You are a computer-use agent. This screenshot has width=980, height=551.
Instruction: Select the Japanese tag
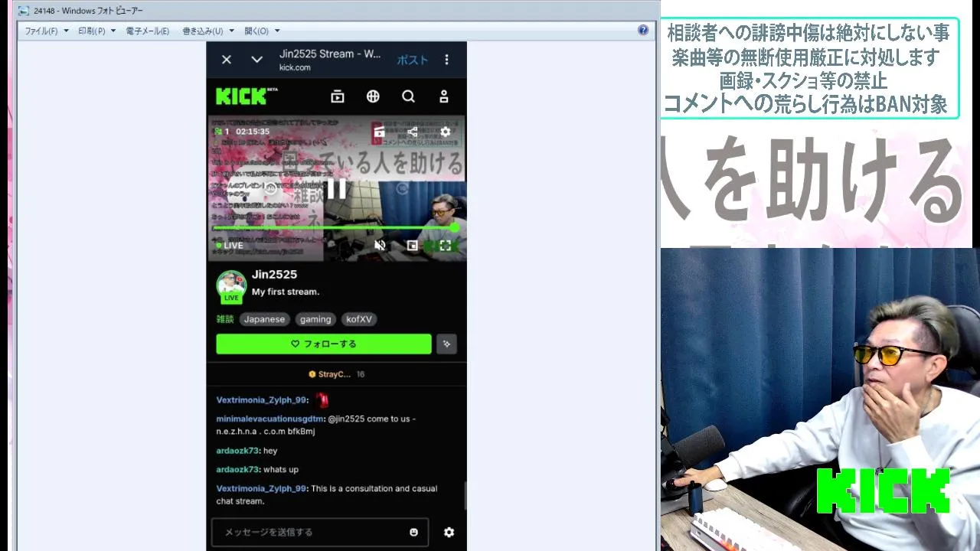coord(264,319)
